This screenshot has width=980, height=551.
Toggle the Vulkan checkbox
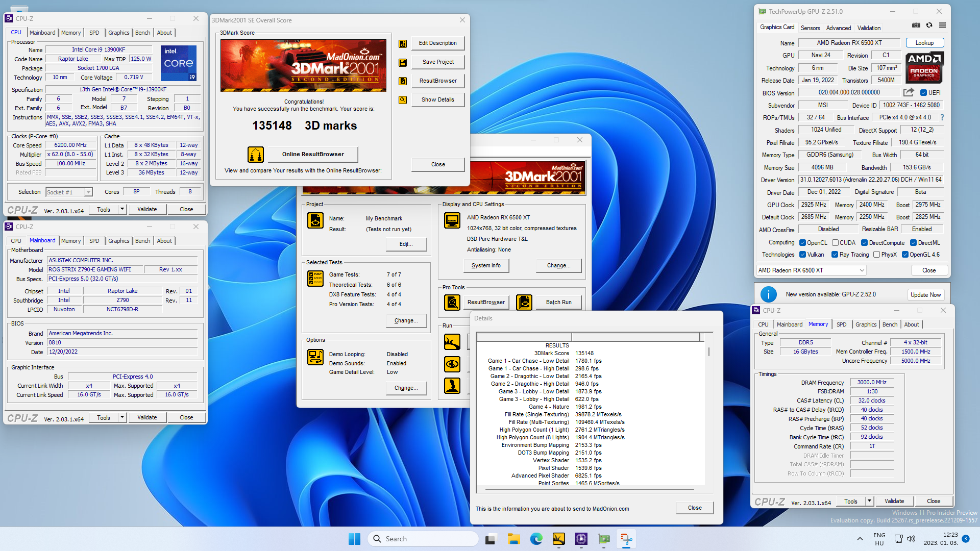point(802,255)
